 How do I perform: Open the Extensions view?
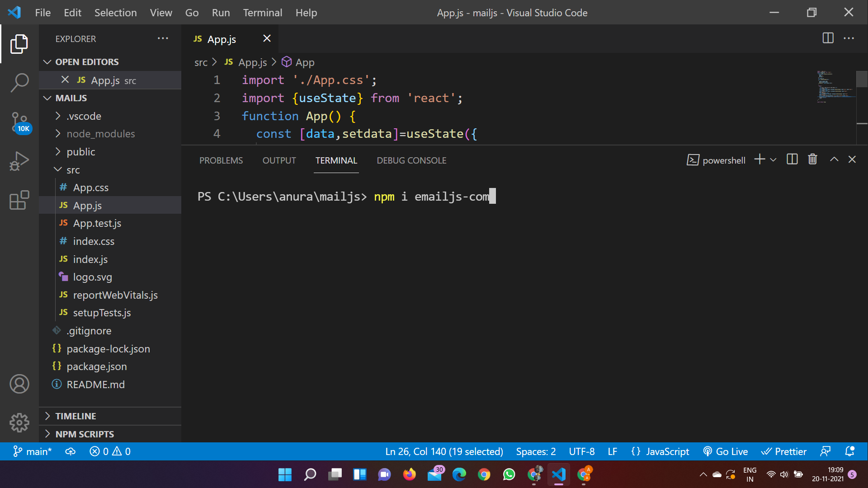point(19,200)
